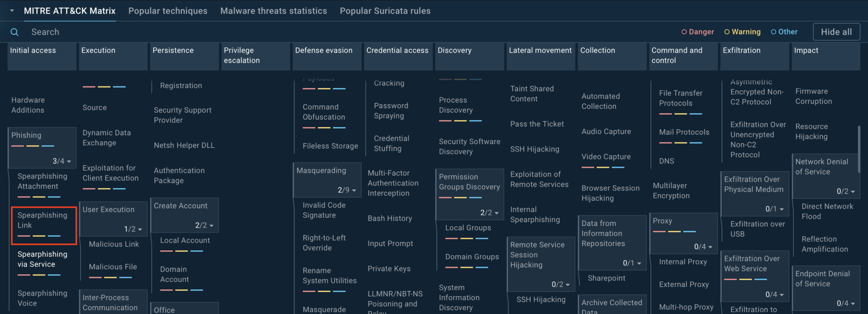Click inside the Search field
868x314 pixels.
pos(170,32)
